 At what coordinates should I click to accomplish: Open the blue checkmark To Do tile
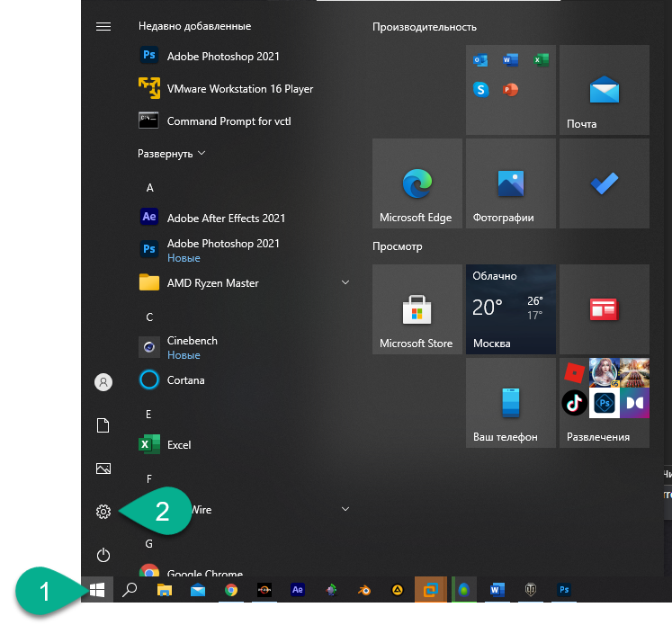point(605,183)
